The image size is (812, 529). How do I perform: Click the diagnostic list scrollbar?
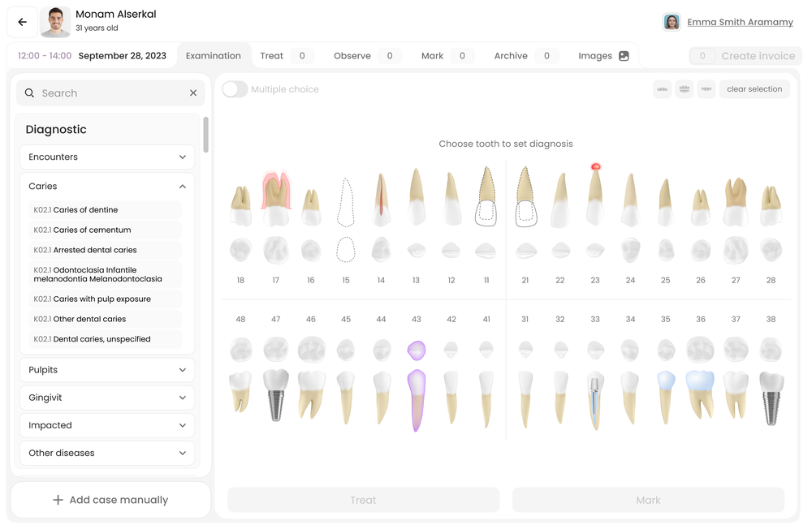pyautogui.click(x=205, y=135)
